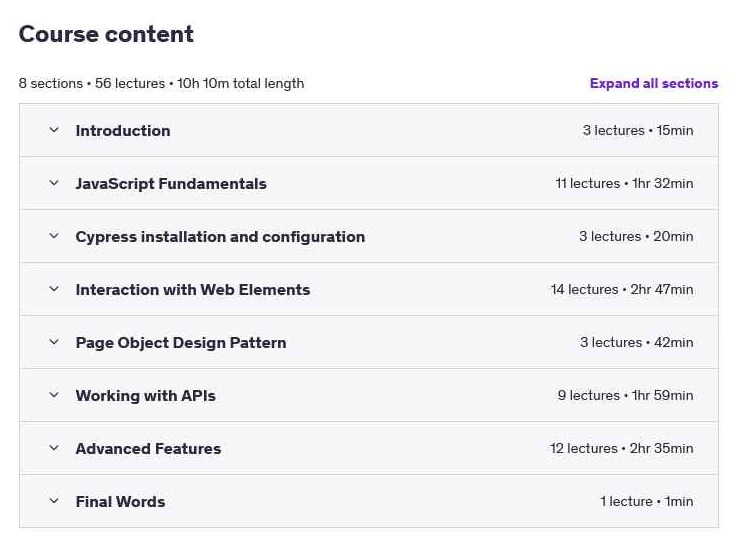Click the 14 lectures 2hr 47min label

point(622,289)
